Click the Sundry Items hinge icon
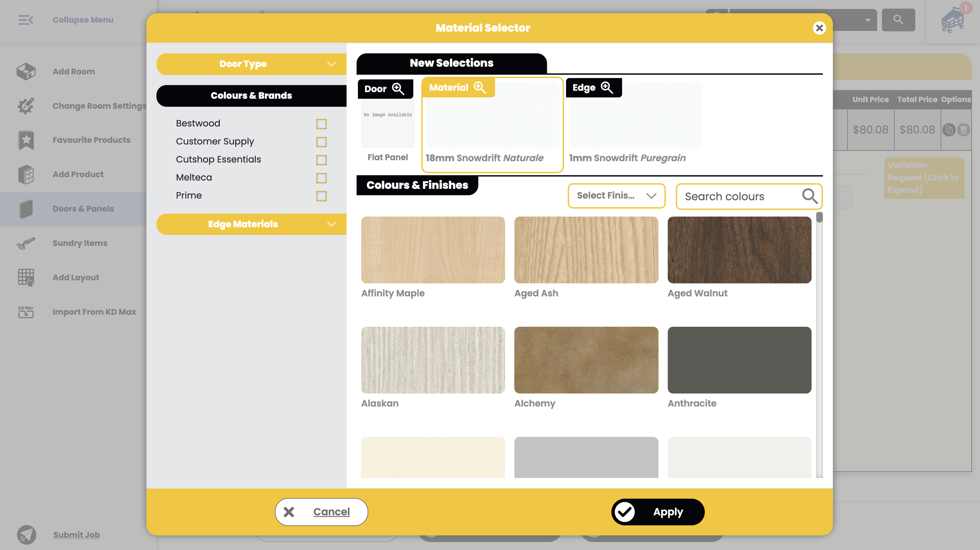The width and height of the screenshot is (980, 550). tap(26, 243)
